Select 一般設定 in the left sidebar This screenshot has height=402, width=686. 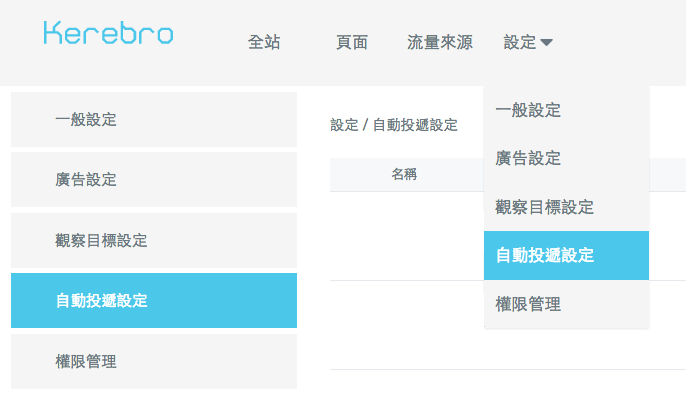154,120
